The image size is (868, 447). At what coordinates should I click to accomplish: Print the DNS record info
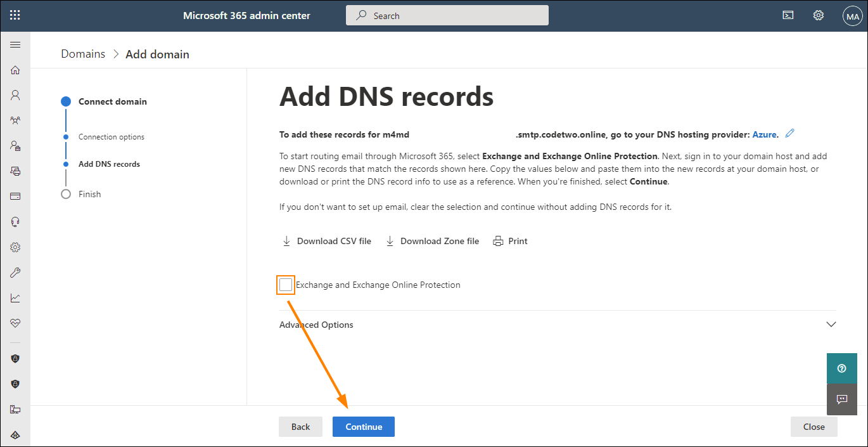[x=510, y=241]
